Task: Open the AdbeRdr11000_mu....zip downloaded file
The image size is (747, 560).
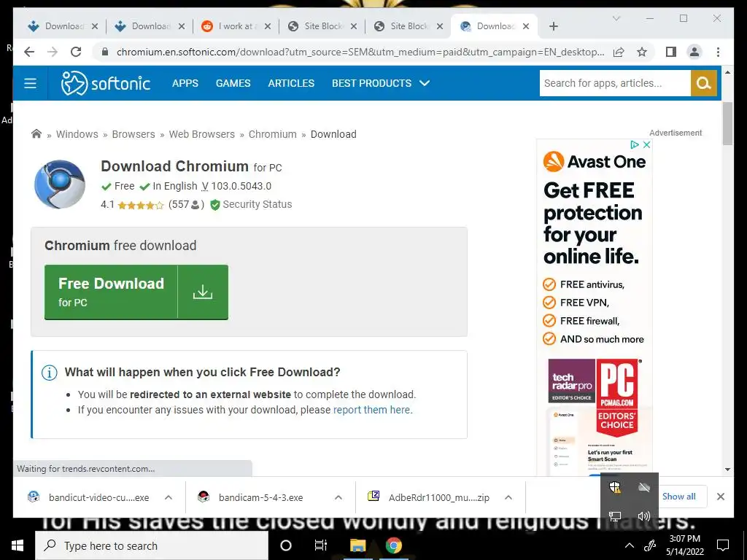Action: point(438,497)
